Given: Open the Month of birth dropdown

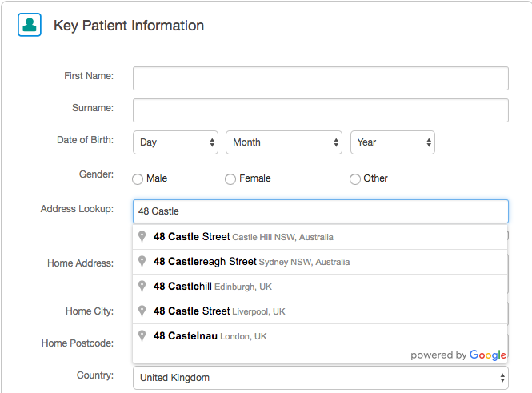Looking at the screenshot, I should coord(284,142).
